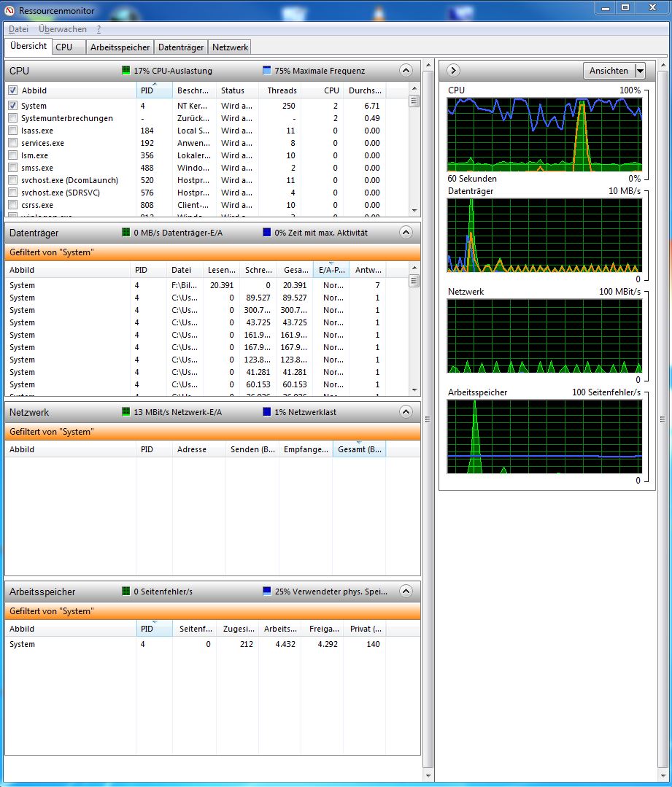Screen dimensions: 672x787
Task: Open the Datei menu
Action: point(18,29)
